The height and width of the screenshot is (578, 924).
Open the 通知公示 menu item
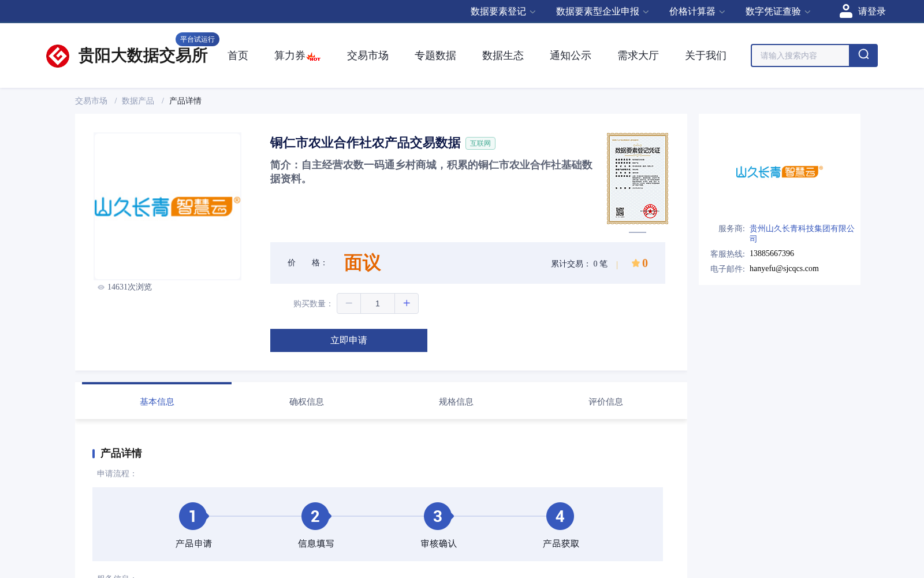click(x=571, y=55)
